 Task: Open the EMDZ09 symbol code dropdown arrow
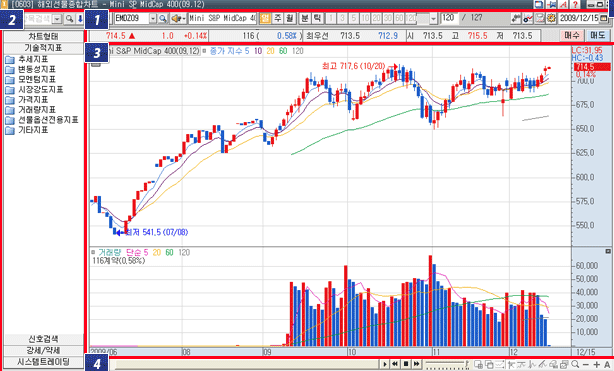coord(153,18)
